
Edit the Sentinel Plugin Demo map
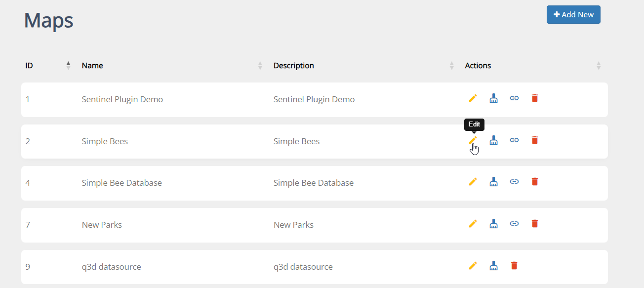(473, 98)
